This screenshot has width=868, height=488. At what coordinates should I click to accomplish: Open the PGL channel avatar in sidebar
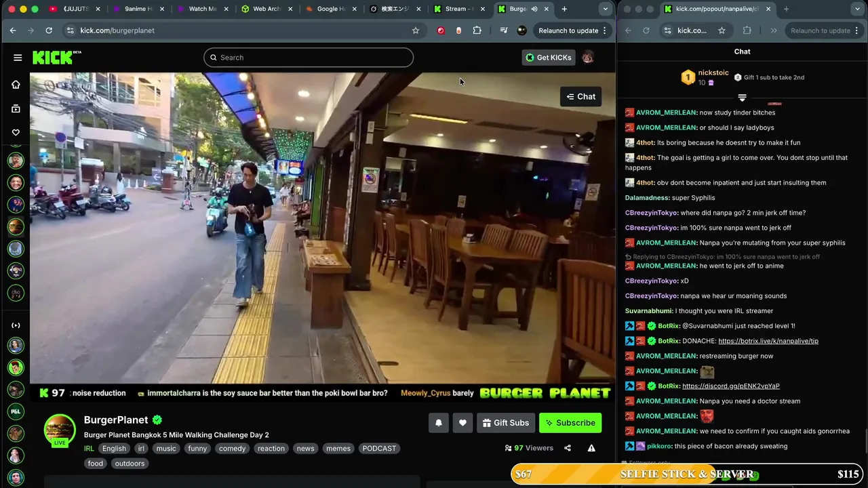click(16, 411)
